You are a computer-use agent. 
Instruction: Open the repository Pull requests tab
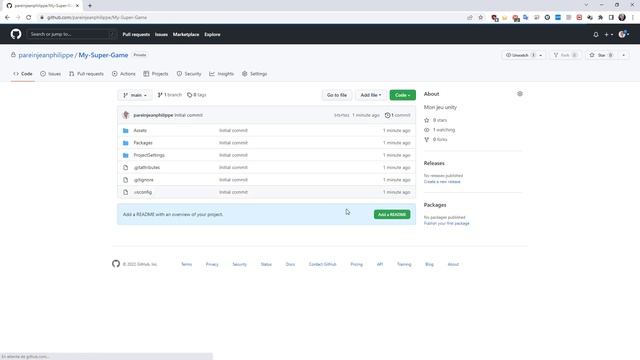coord(86,74)
